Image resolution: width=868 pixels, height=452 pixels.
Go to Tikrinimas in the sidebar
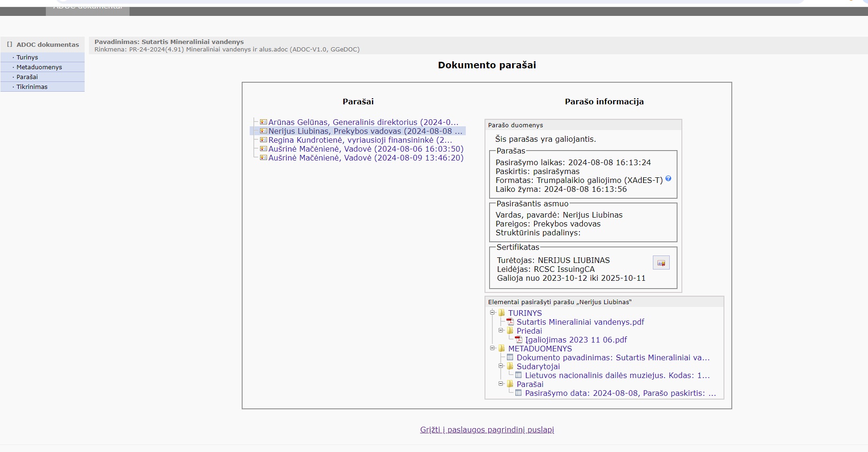pos(32,87)
